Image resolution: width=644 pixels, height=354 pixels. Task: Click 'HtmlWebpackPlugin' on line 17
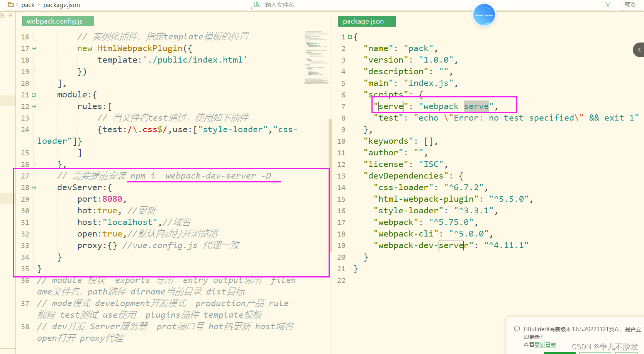click(140, 48)
